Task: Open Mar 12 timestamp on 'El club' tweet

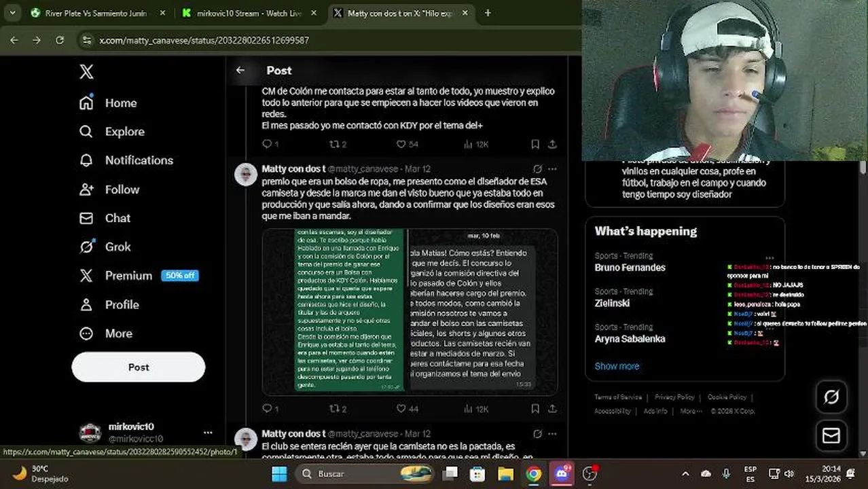Action: [418, 434]
